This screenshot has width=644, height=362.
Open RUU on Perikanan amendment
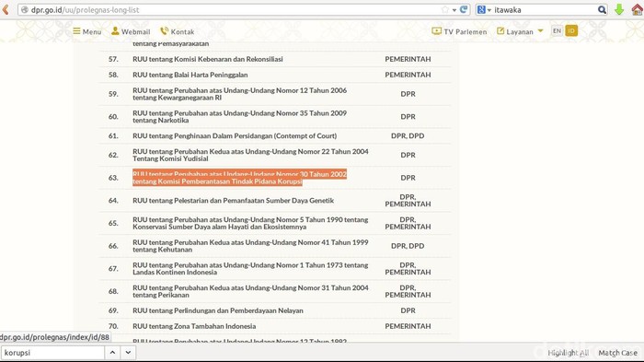tap(250, 291)
